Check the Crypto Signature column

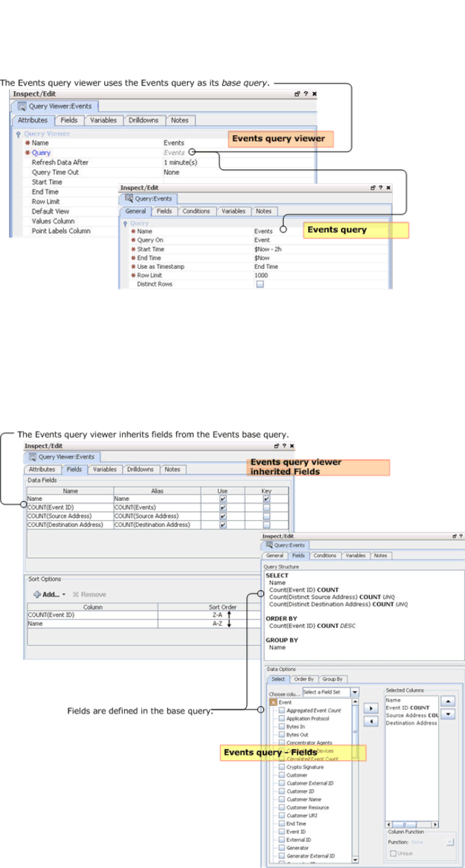pos(282,767)
